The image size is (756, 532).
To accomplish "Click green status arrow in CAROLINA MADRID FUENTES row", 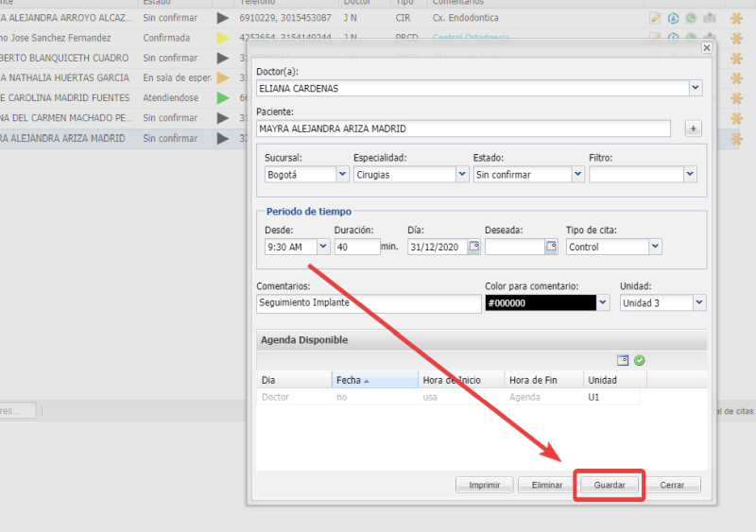I will 222,98.
